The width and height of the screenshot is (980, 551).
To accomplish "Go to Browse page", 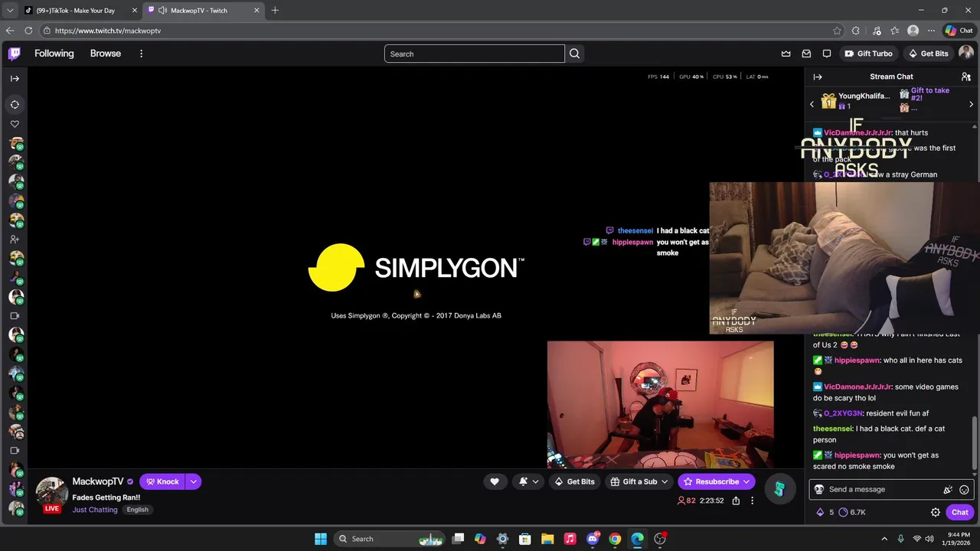I will pyautogui.click(x=106, y=54).
